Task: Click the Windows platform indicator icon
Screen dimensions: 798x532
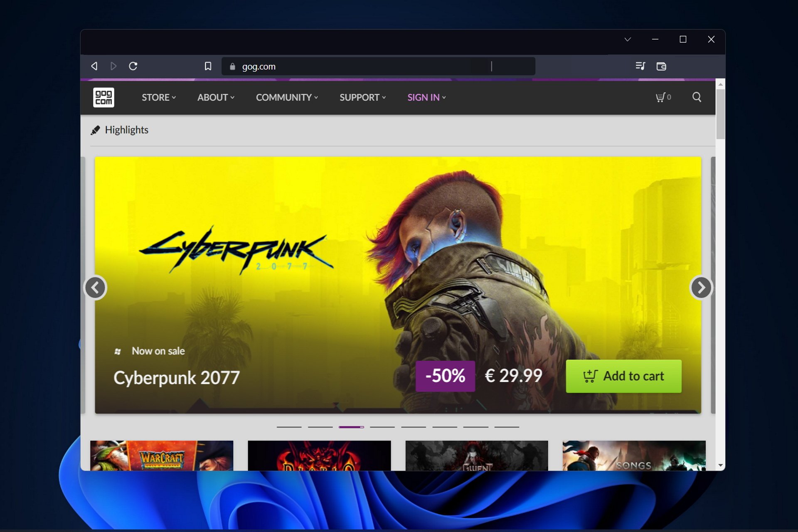Action: 117,351
